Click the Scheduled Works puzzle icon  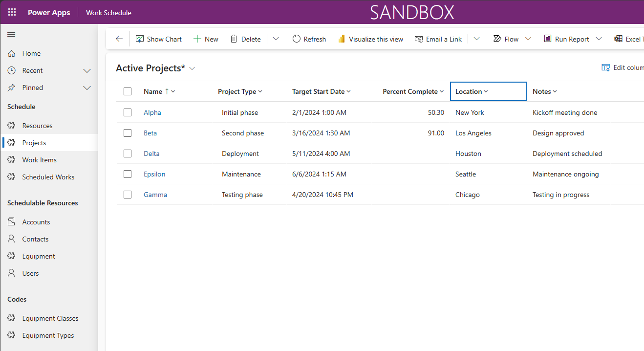coord(12,177)
